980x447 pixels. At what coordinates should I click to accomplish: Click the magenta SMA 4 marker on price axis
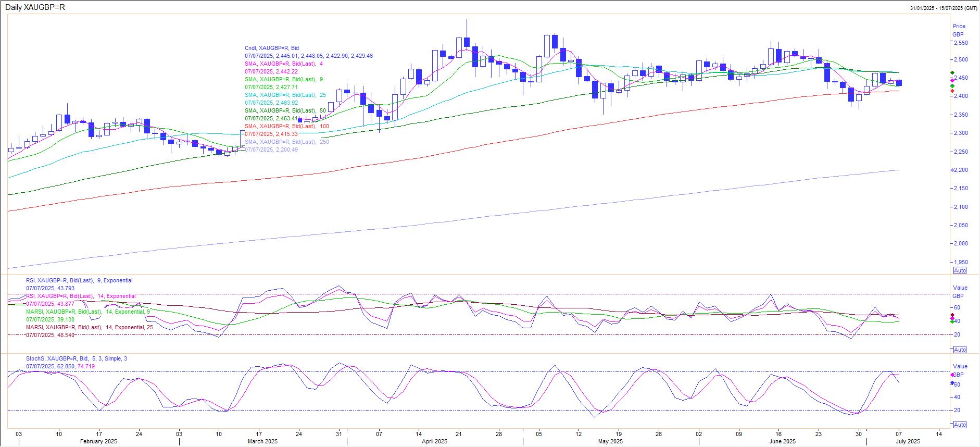[952, 80]
